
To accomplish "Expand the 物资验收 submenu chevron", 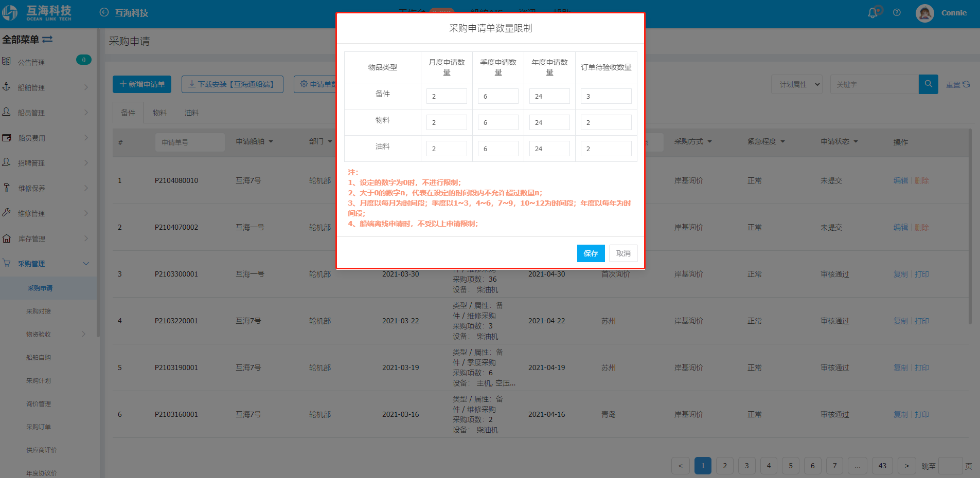I will (84, 334).
